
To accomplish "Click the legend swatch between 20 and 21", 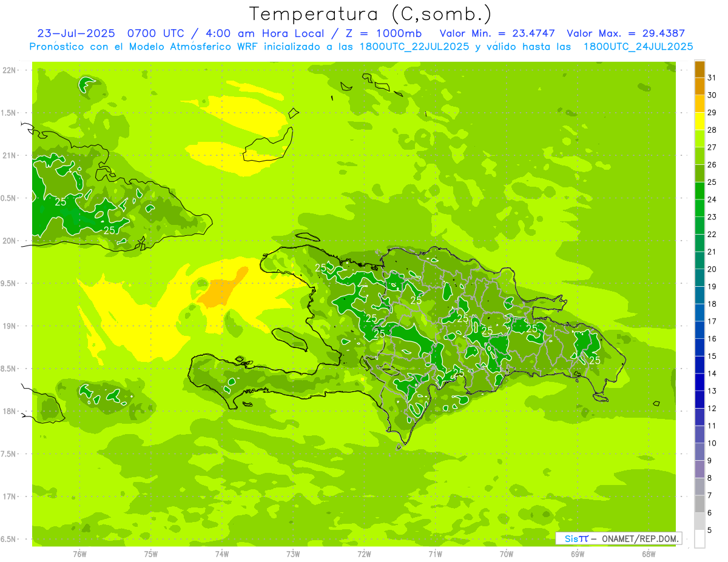I will point(699,261).
